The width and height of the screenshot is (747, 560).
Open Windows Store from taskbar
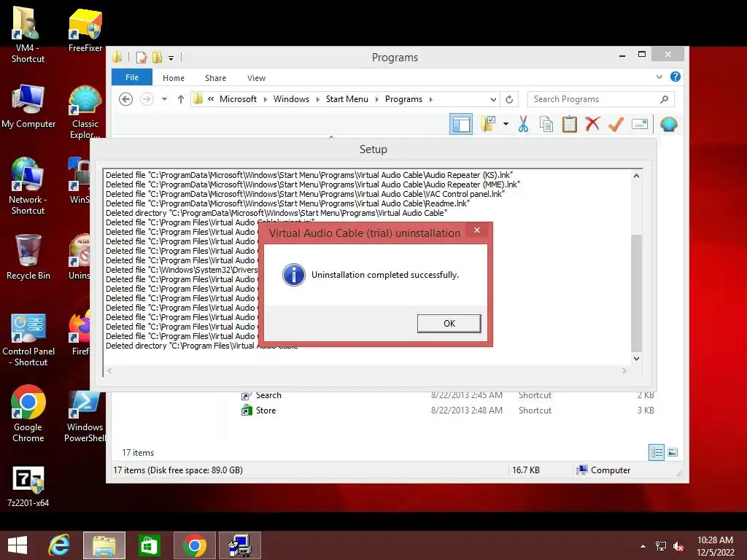[149, 545]
